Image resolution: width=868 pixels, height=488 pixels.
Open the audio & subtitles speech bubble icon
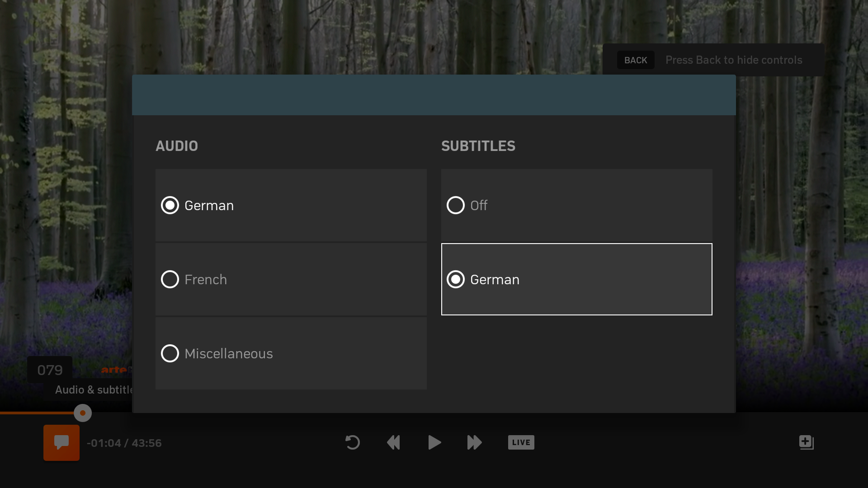click(x=61, y=442)
